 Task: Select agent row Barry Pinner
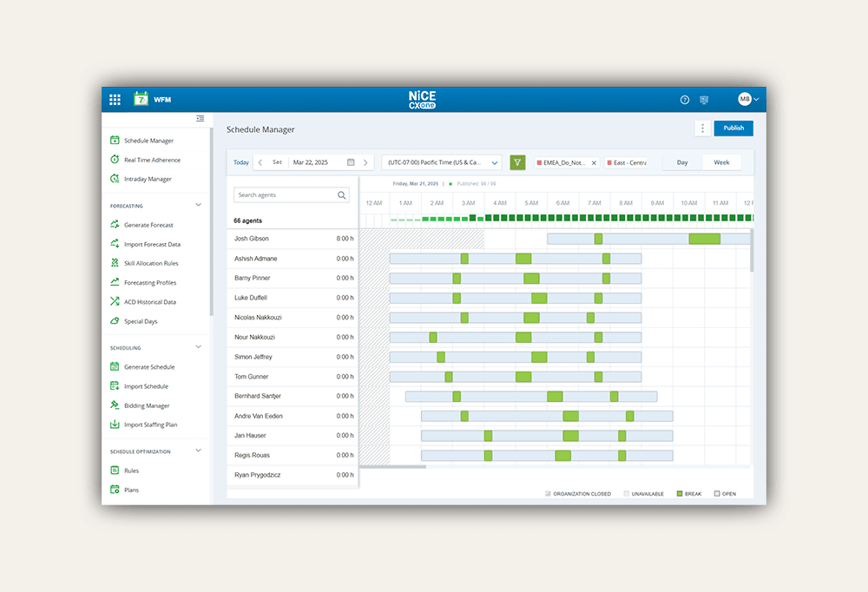tap(293, 278)
